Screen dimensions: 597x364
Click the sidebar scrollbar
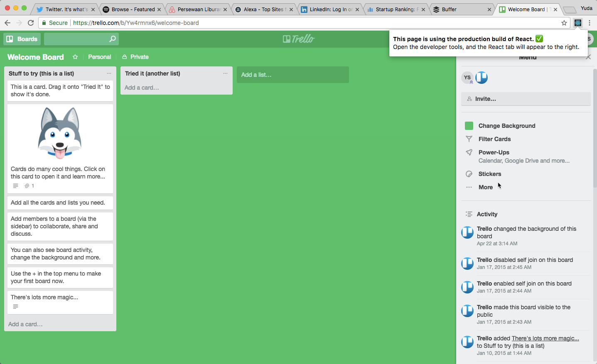tap(595, 129)
